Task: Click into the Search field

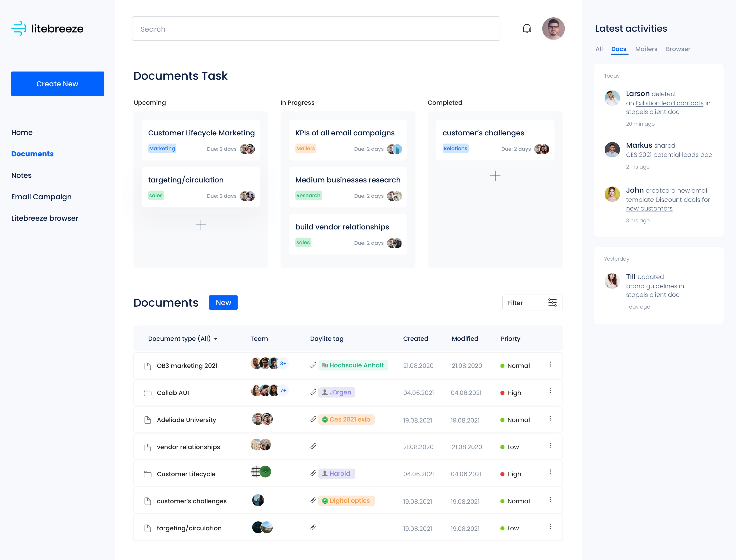Action: [316, 29]
